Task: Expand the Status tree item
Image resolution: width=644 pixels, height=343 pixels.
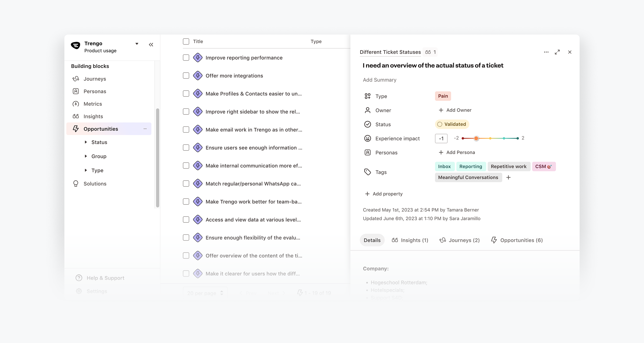Action: coord(86,142)
